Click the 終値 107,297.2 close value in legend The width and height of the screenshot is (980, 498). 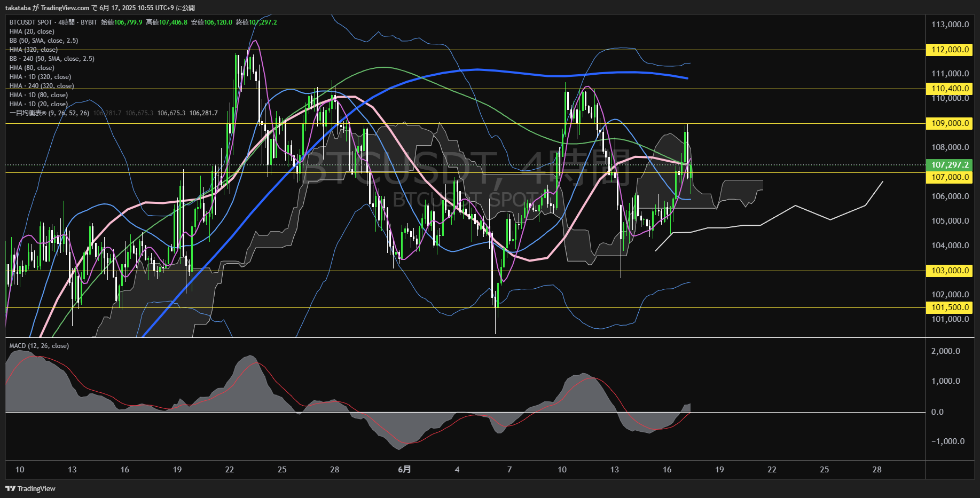click(x=256, y=22)
